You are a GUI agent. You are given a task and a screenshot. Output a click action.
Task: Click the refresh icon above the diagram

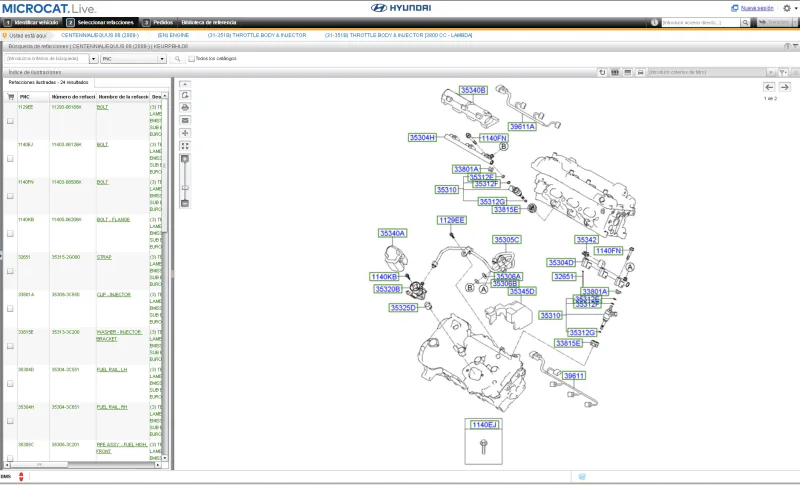[x=601, y=72]
